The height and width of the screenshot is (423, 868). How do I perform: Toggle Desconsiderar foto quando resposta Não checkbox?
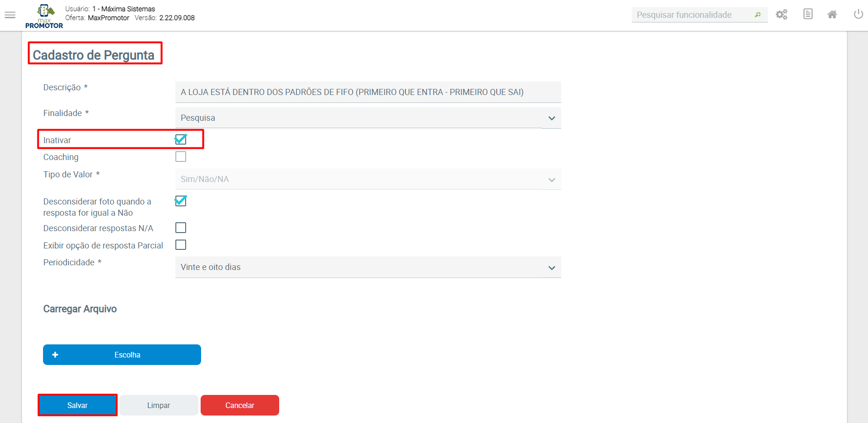[x=181, y=201]
